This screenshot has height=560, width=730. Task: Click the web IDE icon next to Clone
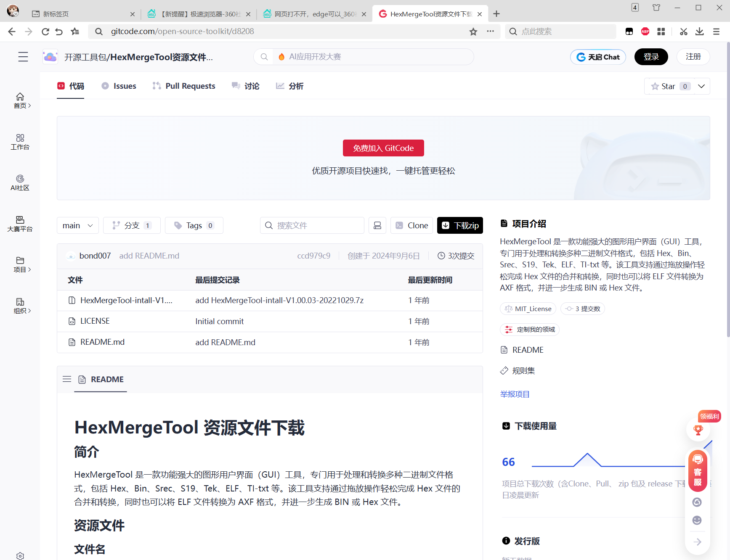point(377,225)
